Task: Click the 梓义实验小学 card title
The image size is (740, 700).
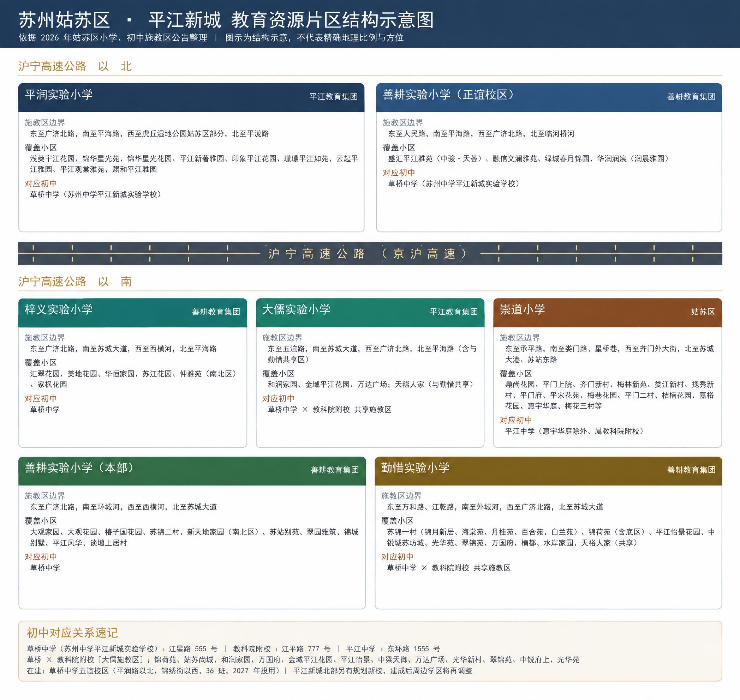Action: pos(59,309)
